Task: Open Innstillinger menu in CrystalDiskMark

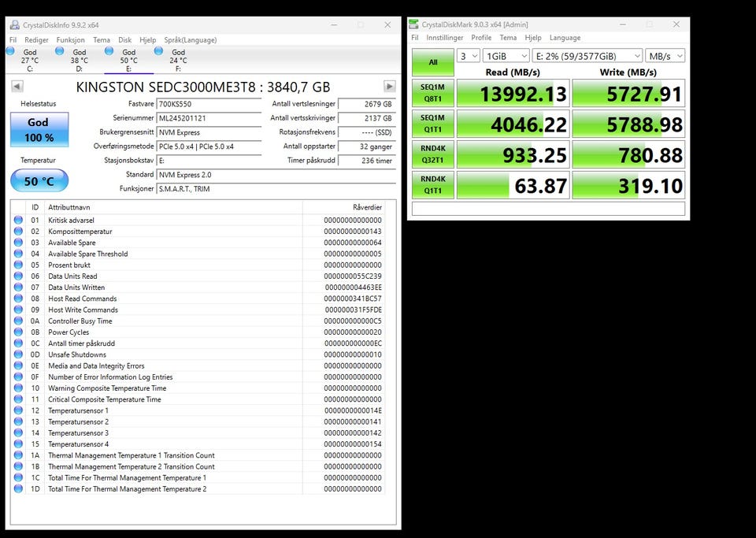Action: coord(444,38)
